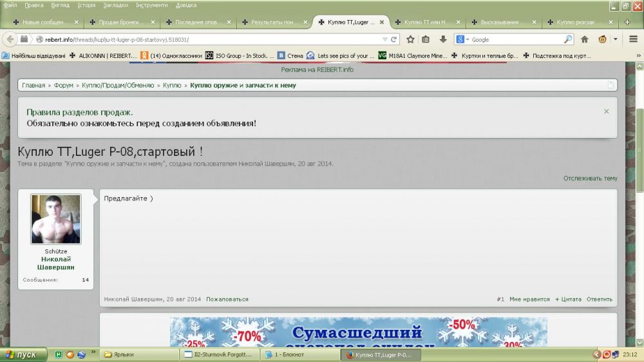Viewport: 644px width, 362px height.
Task: Open the Downloads arrow icon
Action: [x=443, y=39]
